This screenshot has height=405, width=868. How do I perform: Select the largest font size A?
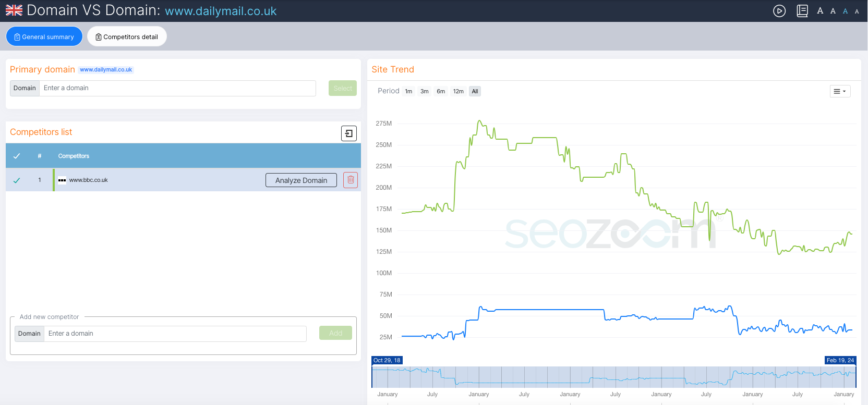(820, 10)
